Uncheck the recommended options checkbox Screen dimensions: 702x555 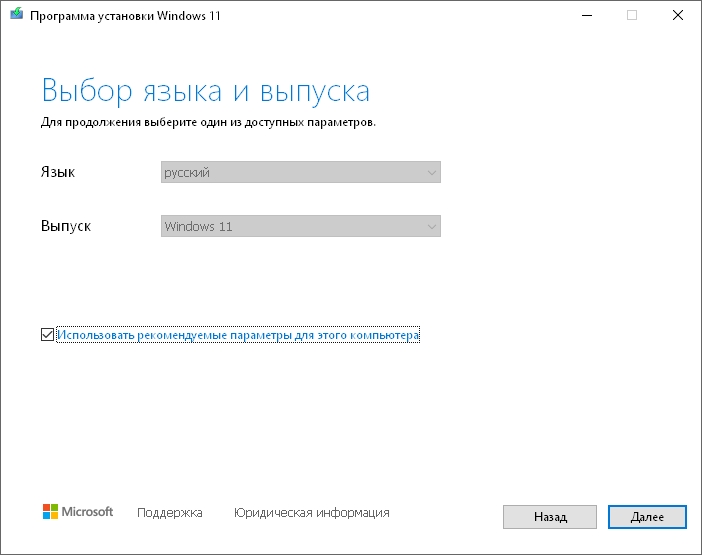pyautogui.click(x=48, y=335)
